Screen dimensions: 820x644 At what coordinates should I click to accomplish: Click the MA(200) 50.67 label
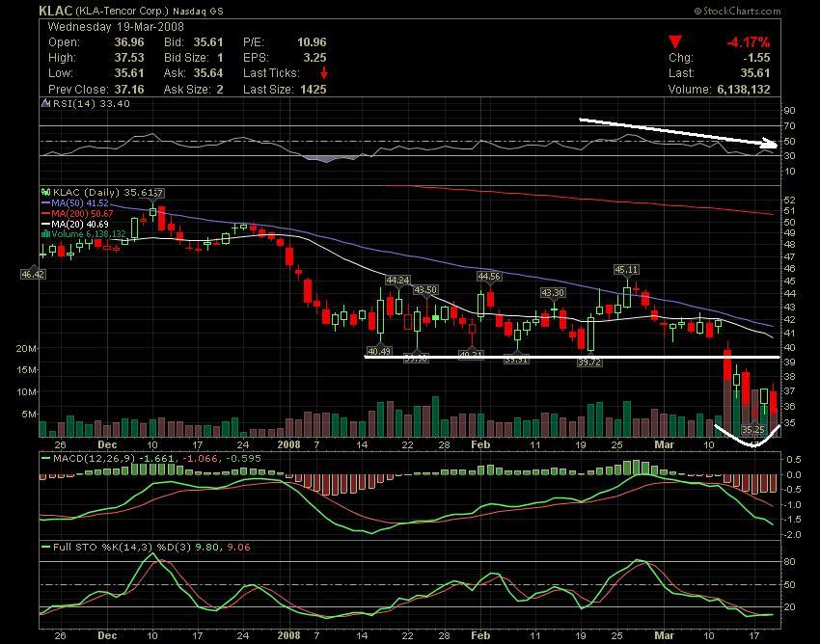coord(82,214)
